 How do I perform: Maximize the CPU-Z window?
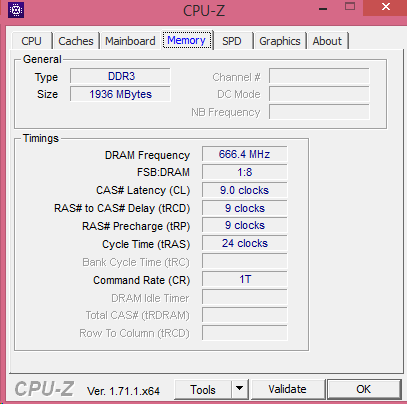click(x=350, y=7)
